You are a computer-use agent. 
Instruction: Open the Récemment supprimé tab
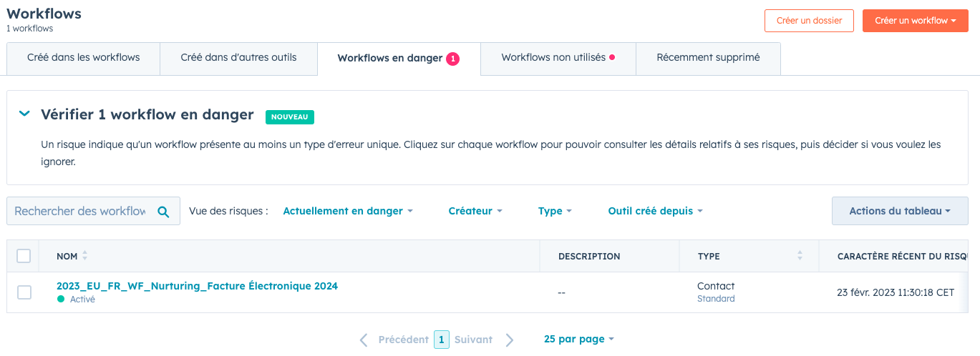coord(708,58)
